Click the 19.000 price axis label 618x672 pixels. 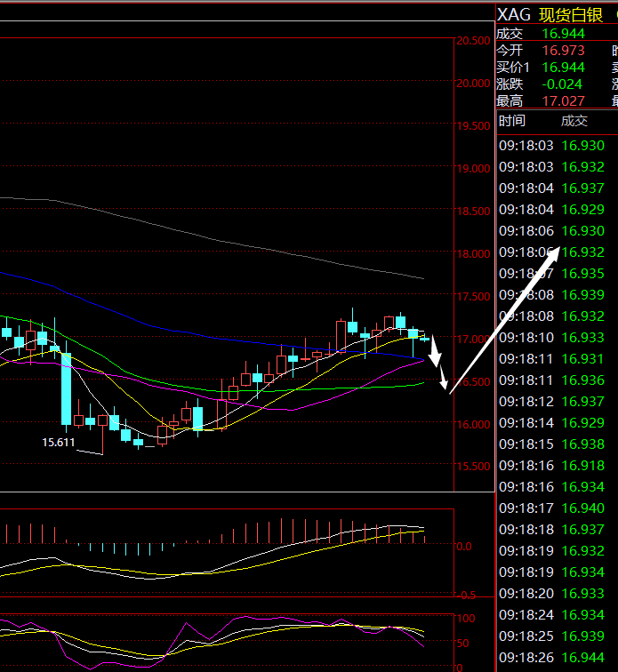click(473, 168)
